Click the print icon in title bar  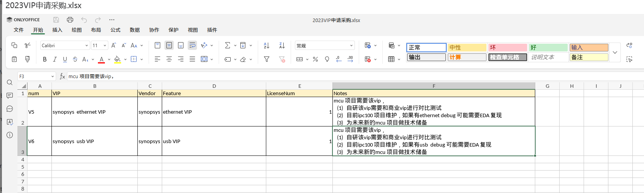coord(70,20)
